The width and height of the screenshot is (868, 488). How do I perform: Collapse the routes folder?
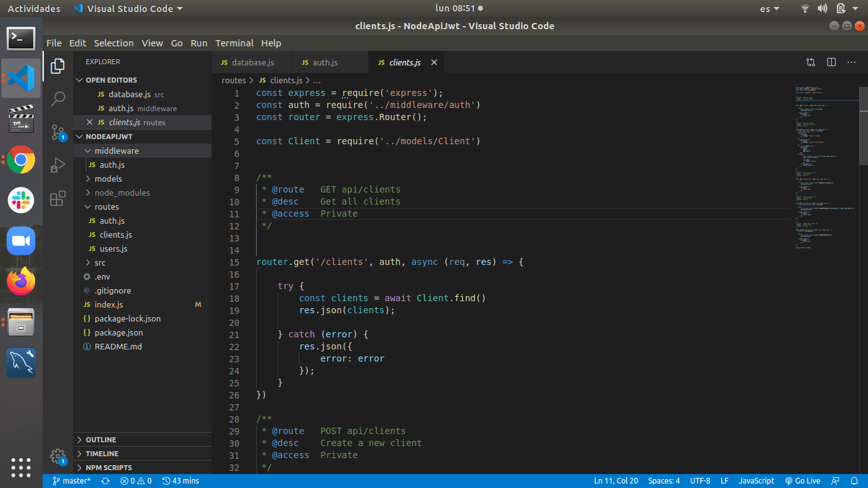(106, 207)
